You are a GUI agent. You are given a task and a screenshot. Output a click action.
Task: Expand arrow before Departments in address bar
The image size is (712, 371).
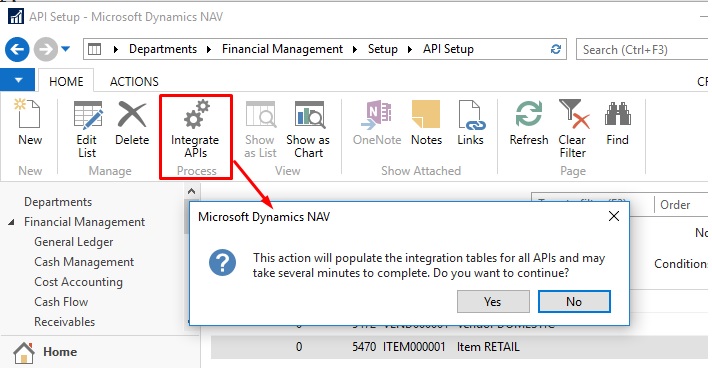pos(116,49)
